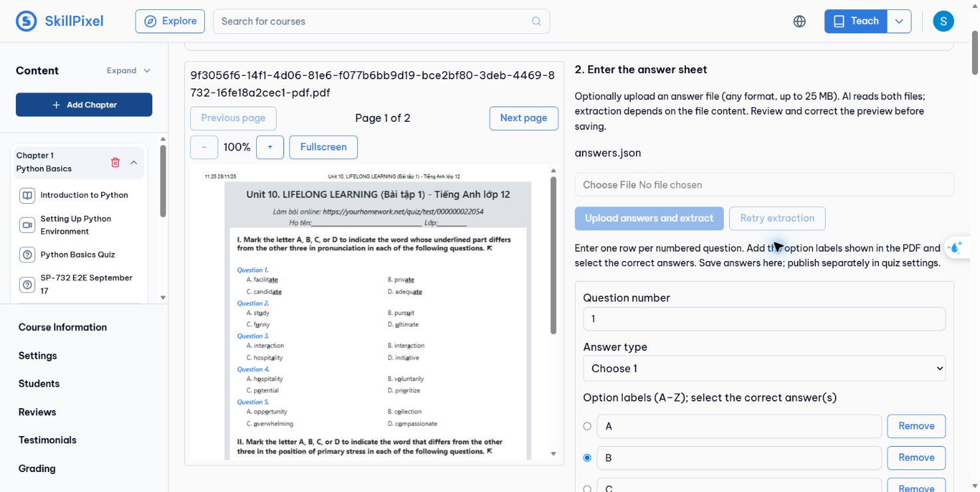
Task: Open Grading in the sidebar menu
Action: [x=37, y=469]
